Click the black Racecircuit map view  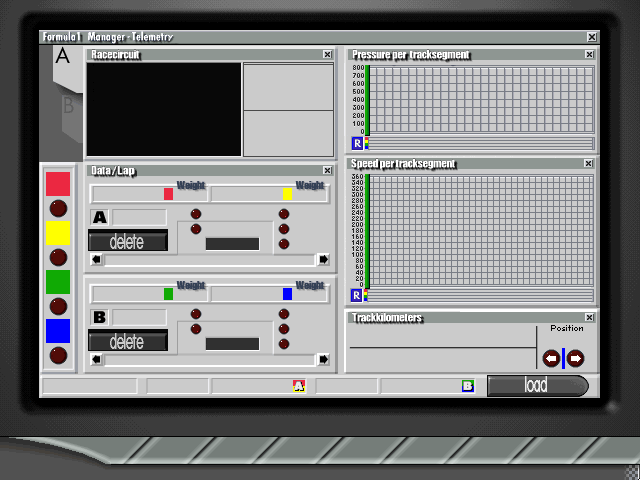click(164, 109)
